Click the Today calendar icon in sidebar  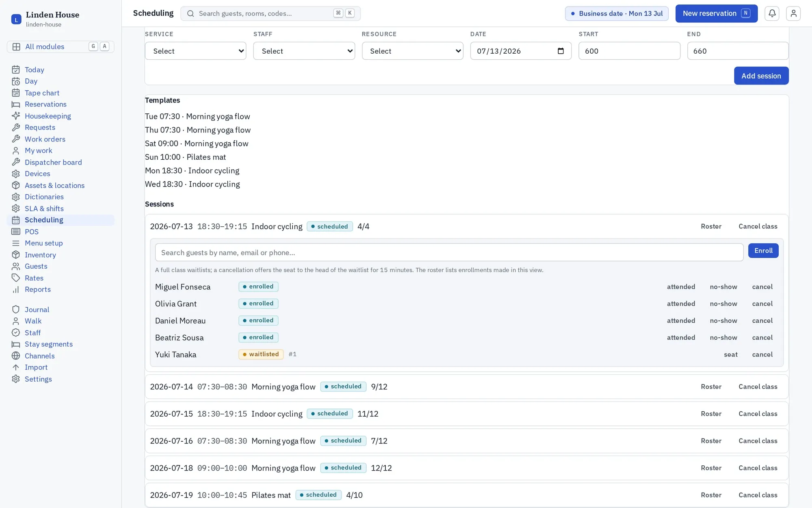point(16,69)
